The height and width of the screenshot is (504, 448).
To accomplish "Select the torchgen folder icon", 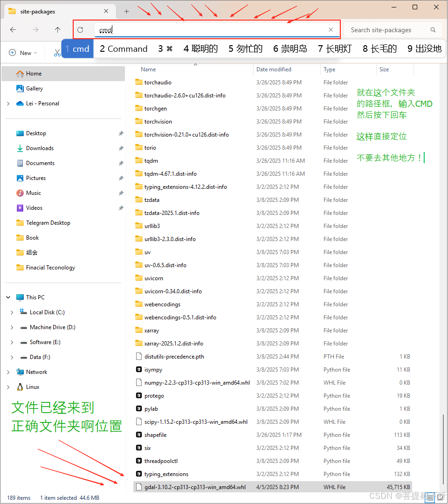I will click(x=139, y=108).
